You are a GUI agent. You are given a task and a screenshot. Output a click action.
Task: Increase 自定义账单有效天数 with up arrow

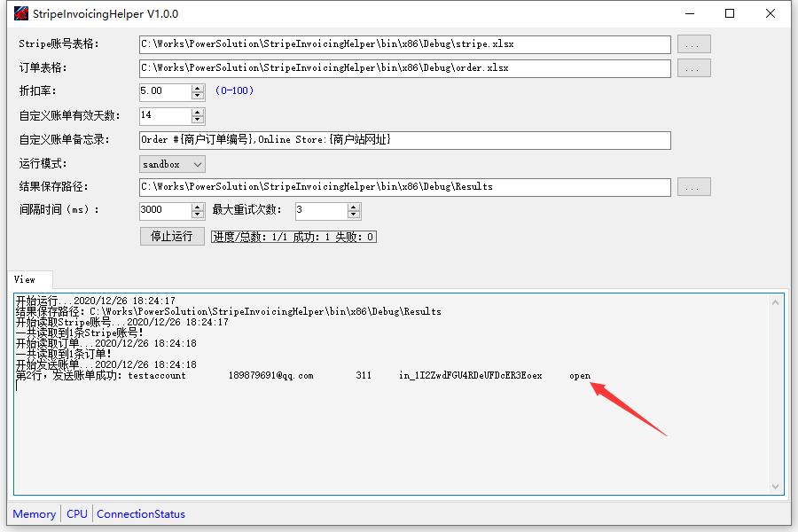click(x=198, y=112)
